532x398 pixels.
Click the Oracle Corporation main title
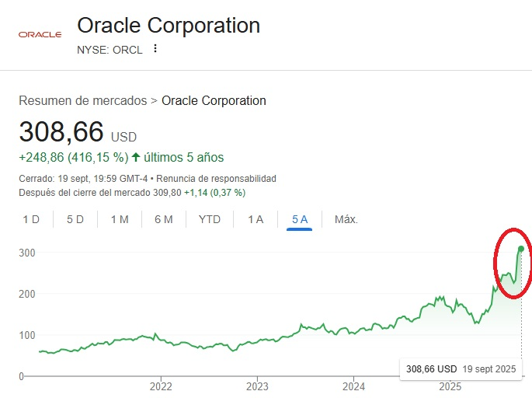pyautogui.click(x=169, y=26)
